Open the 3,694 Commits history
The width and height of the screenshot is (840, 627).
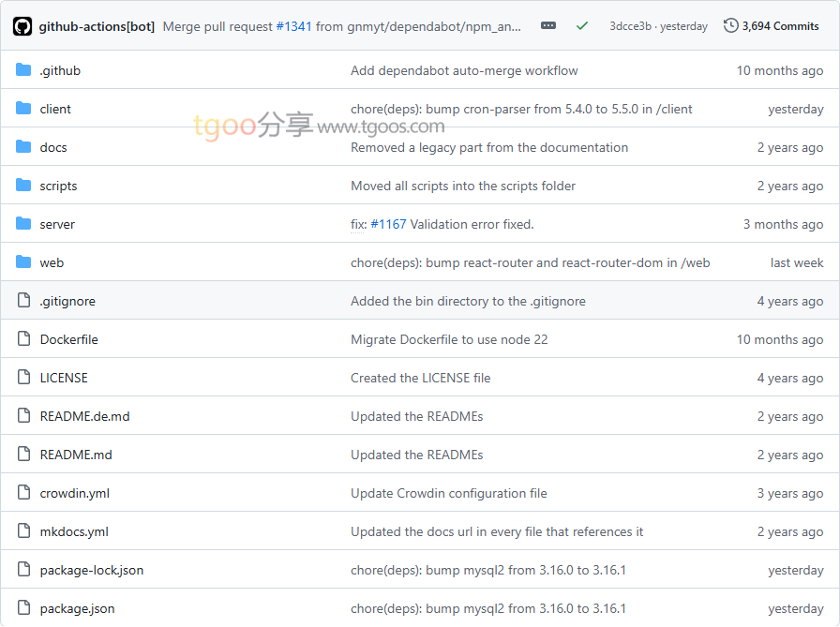(772, 26)
